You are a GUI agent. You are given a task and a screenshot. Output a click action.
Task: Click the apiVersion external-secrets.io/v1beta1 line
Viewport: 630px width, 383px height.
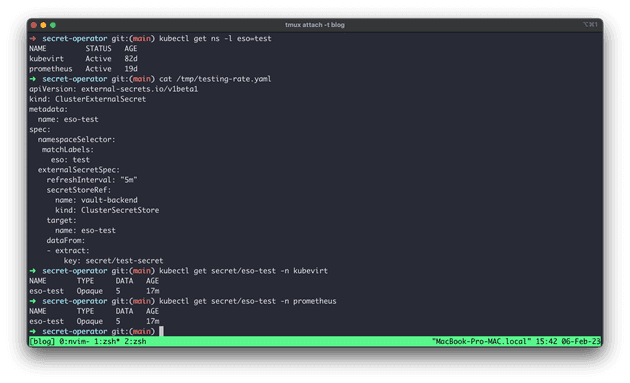pos(114,89)
